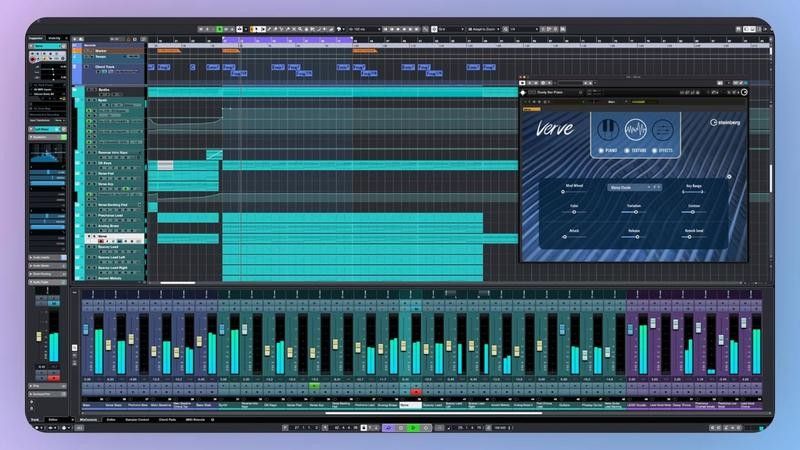Click the transport Record button
Image resolution: width=800 pixels, height=450 pixels.
[426, 428]
